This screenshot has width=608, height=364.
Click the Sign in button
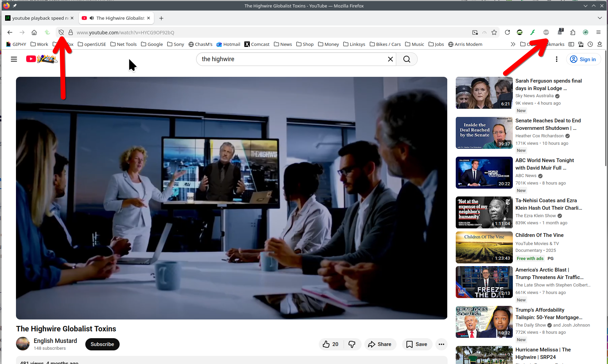[x=583, y=59]
